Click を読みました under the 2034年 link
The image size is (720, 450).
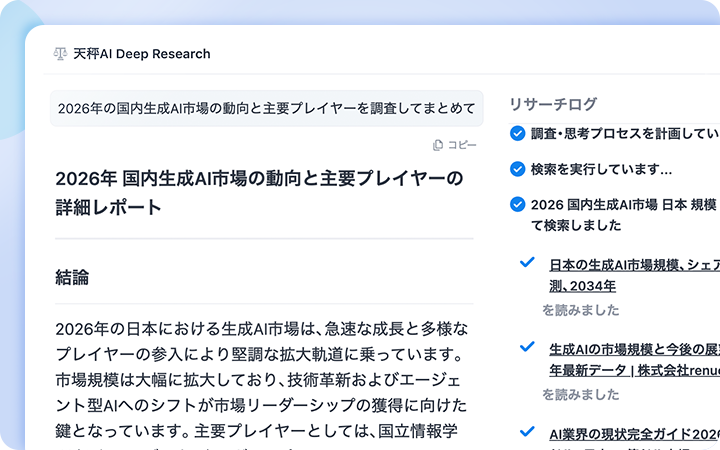580,310
